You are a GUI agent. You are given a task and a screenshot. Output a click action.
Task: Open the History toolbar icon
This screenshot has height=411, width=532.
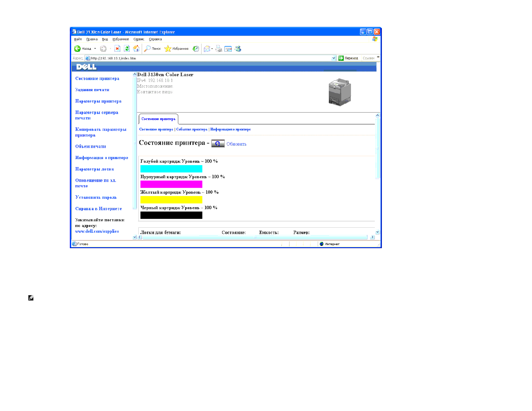click(x=196, y=49)
